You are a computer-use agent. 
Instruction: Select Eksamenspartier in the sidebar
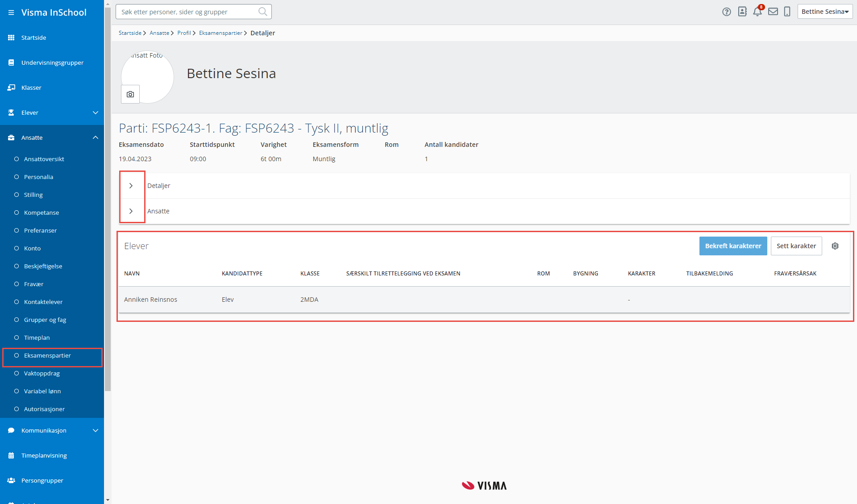pos(47,355)
